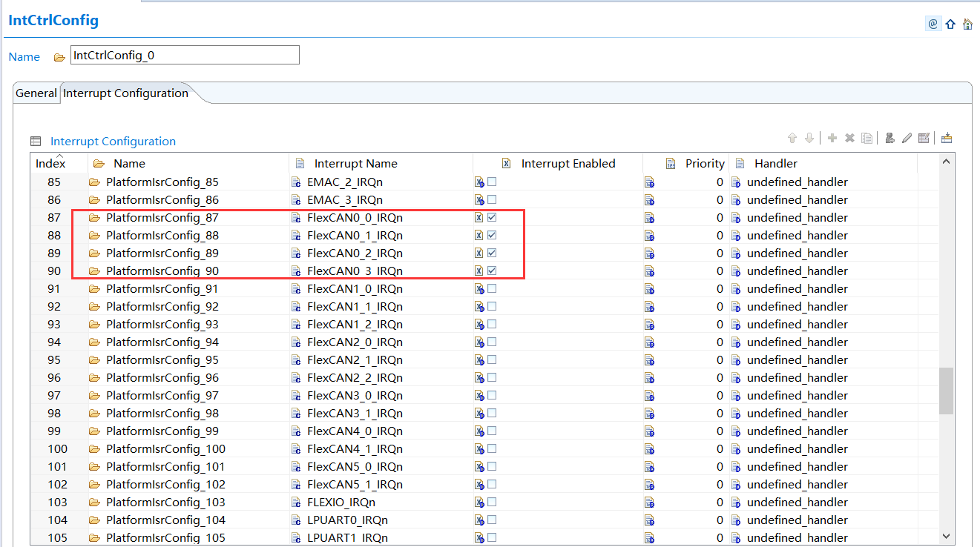This screenshot has width=980, height=547.
Task: Click folder icon of PlatformIsrConfig_87 row
Action: coord(94,218)
